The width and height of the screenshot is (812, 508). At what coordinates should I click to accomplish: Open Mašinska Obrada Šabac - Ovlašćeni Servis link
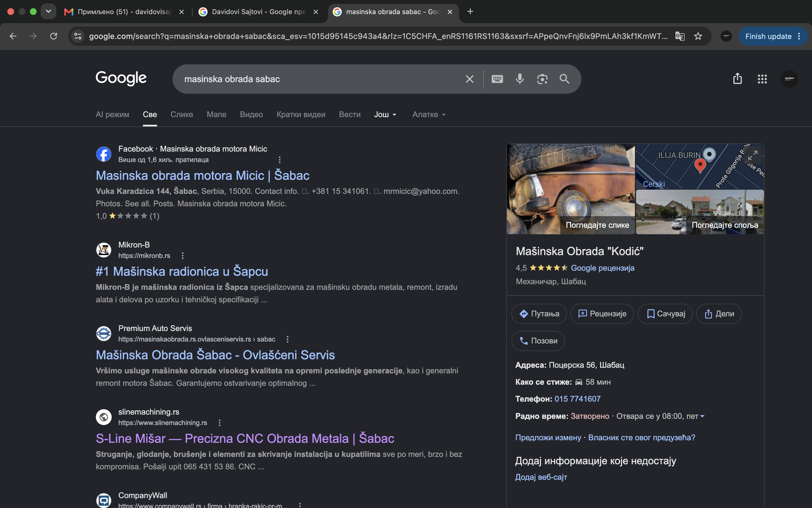coord(215,355)
